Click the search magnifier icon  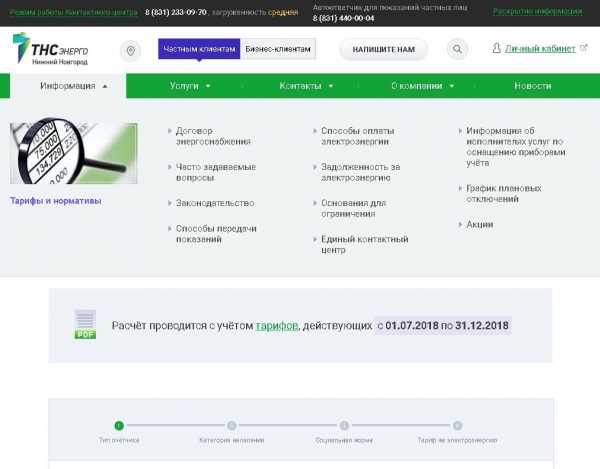click(x=457, y=49)
